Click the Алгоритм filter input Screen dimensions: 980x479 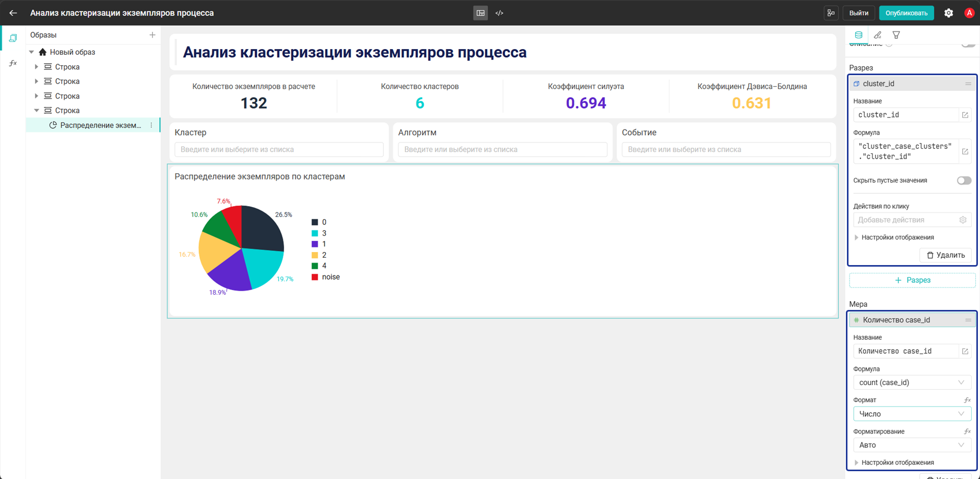(503, 149)
